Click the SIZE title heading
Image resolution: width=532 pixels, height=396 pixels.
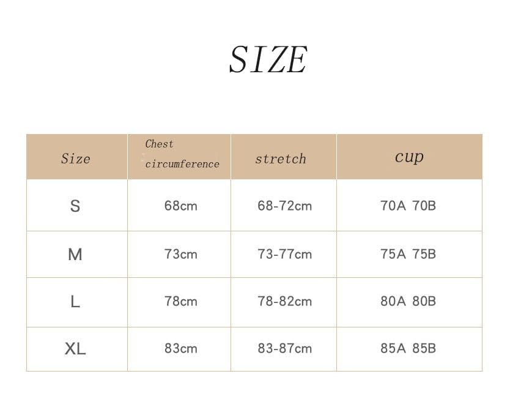[x=268, y=60]
